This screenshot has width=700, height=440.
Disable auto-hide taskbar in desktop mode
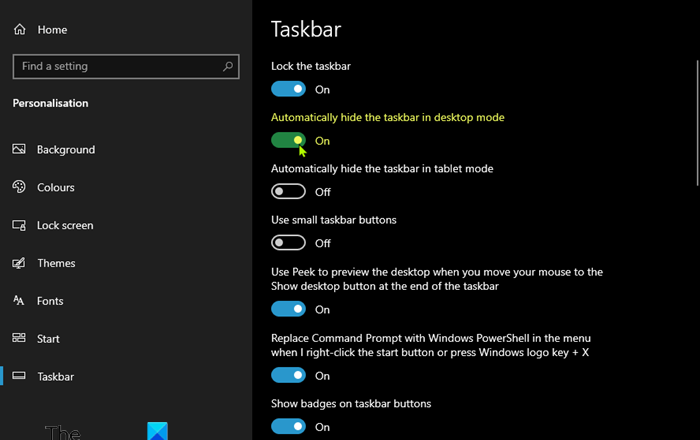[x=288, y=141]
